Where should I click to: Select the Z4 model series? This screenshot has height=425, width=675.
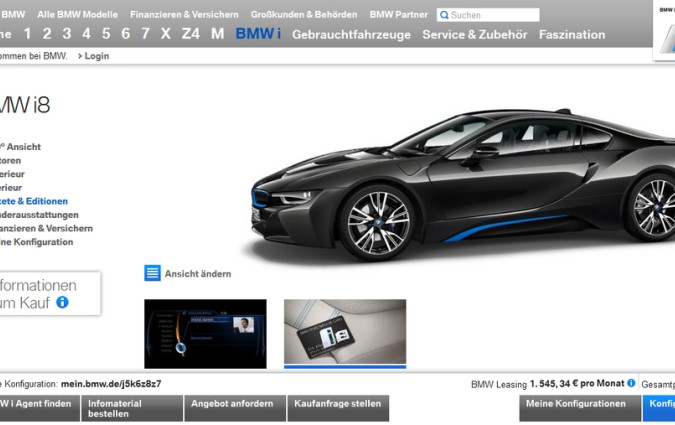pyautogui.click(x=190, y=34)
